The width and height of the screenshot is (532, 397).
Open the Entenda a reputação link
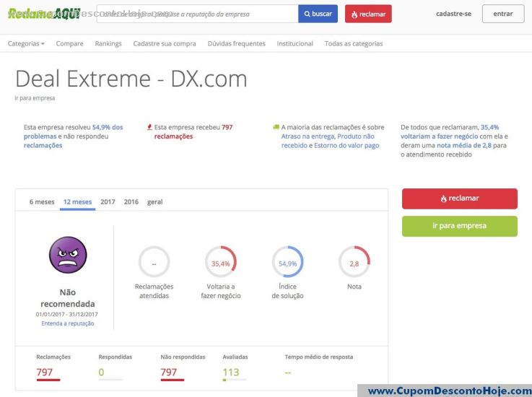click(68, 323)
